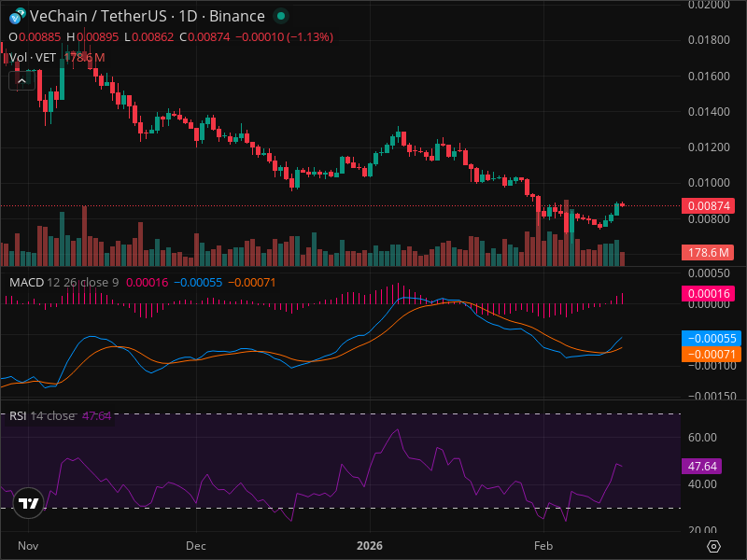The height and width of the screenshot is (560, 747).
Task: Click the Feb time axis label
Action: pyautogui.click(x=543, y=546)
